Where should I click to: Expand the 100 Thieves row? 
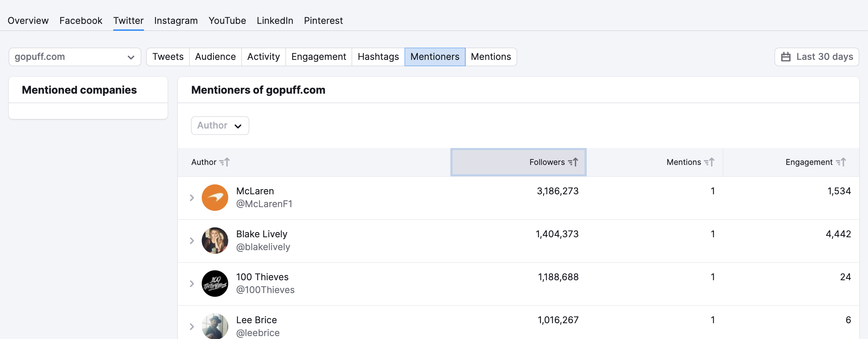click(192, 284)
